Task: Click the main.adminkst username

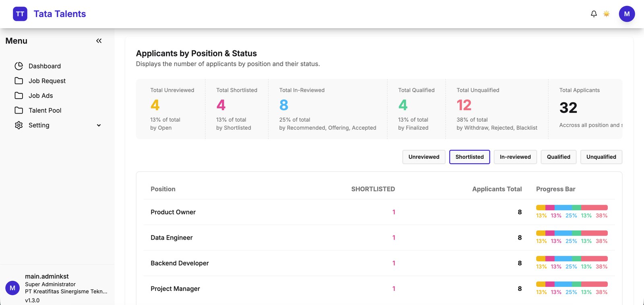Action: [x=47, y=276]
